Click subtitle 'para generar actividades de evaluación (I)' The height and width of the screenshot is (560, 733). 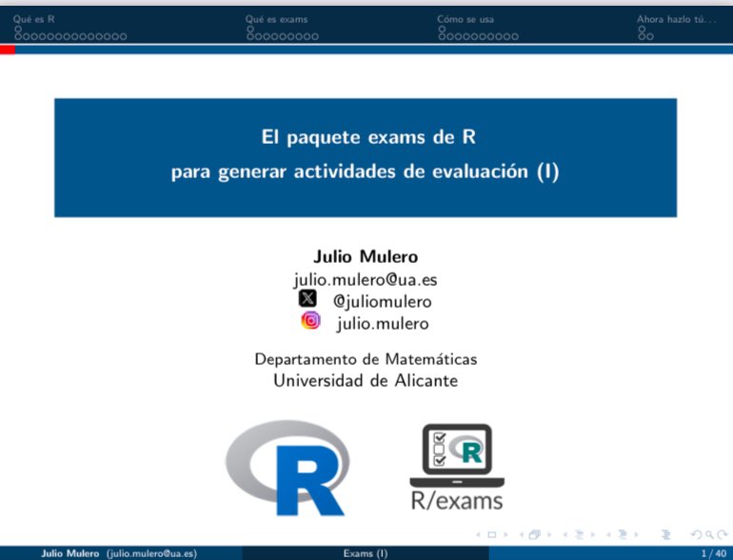(x=366, y=171)
